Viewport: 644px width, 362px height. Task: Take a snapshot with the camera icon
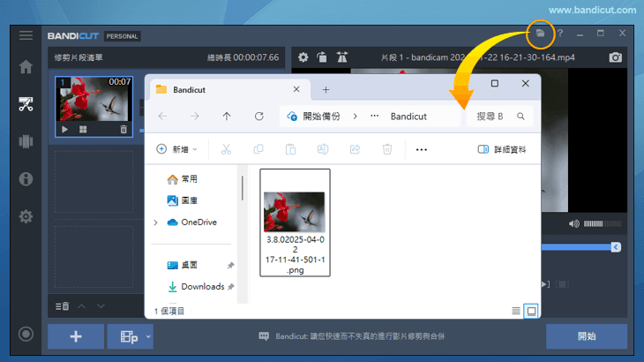[615, 57]
